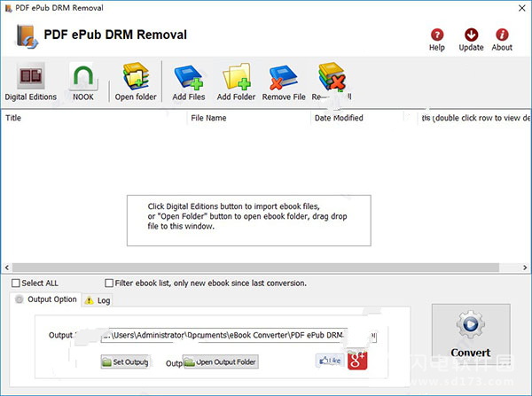Sort by File Name column header
This screenshot has height=396, width=532.
(248, 118)
